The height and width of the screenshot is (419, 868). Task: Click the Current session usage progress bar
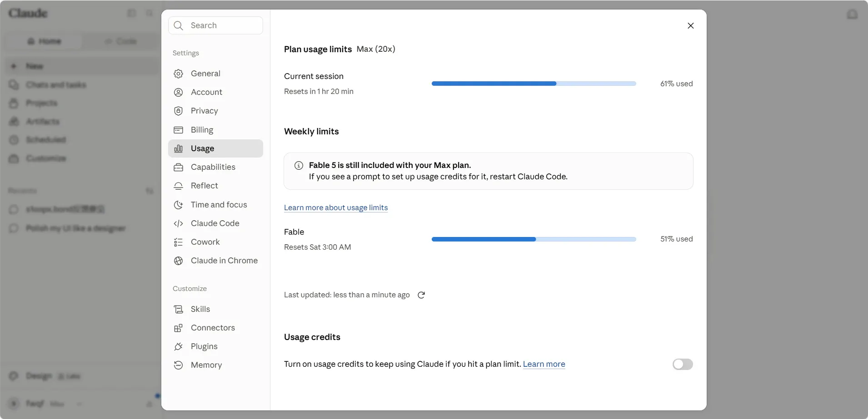point(534,84)
